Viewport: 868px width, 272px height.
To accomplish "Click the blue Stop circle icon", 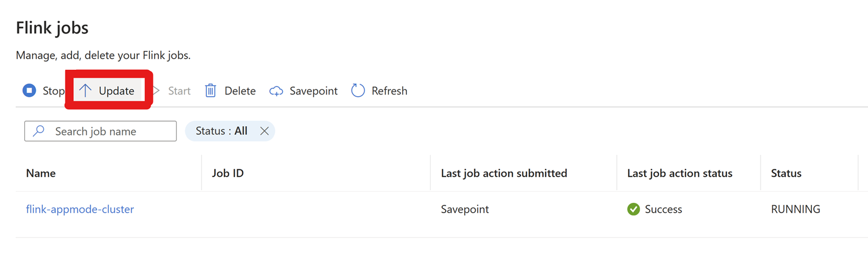I will 29,90.
